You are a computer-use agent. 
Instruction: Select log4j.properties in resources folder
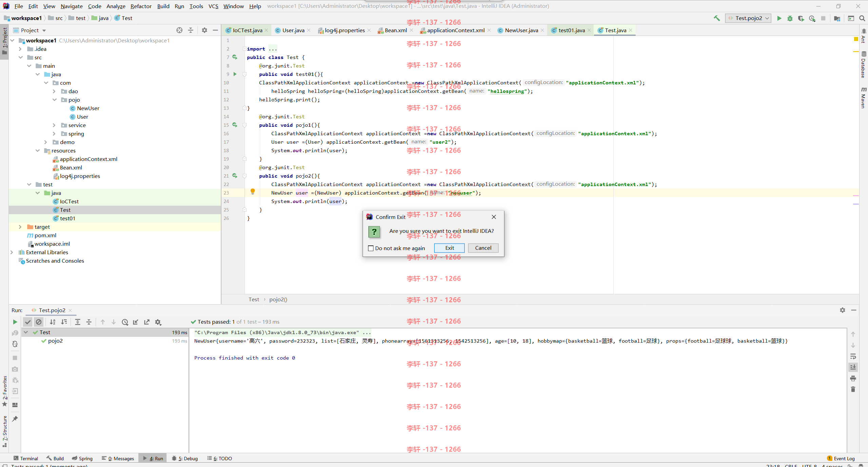click(x=80, y=176)
